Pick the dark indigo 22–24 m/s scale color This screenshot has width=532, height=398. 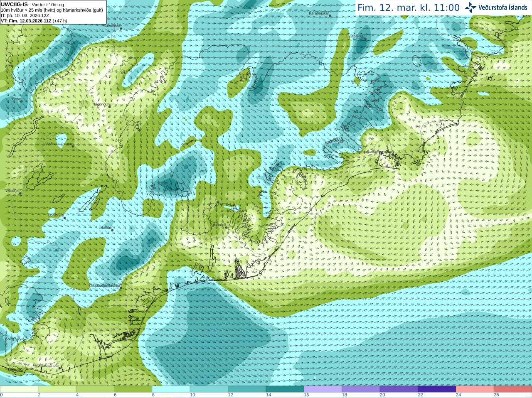tap(437, 389)
